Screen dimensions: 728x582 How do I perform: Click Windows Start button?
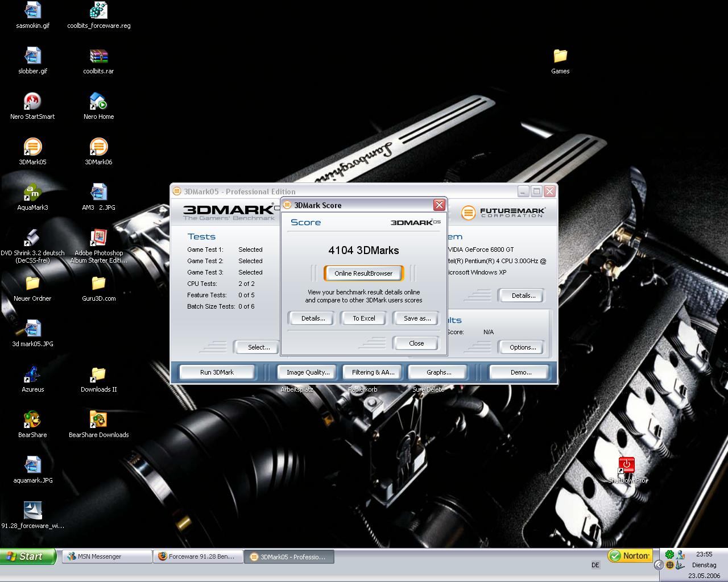click(x=28, y=556)
